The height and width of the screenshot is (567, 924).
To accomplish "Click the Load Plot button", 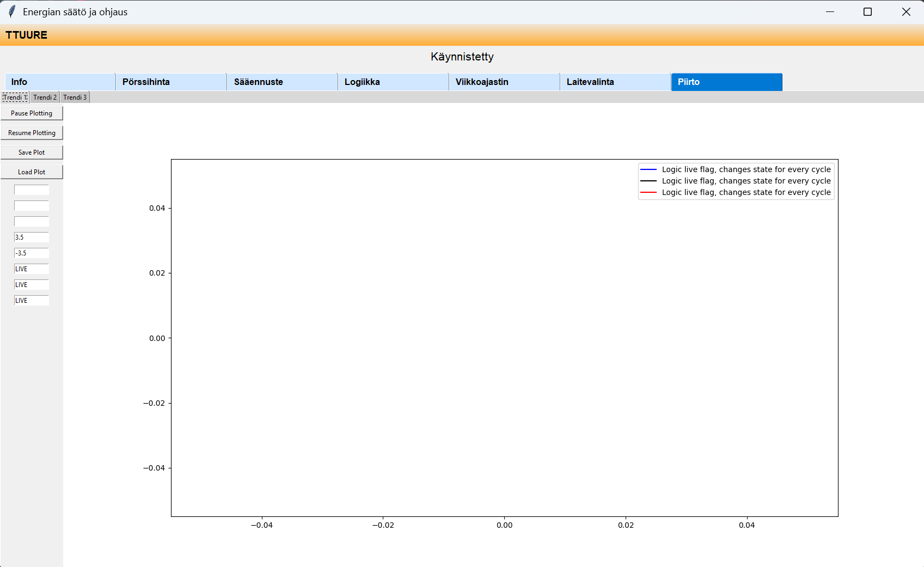I will 32,172.
